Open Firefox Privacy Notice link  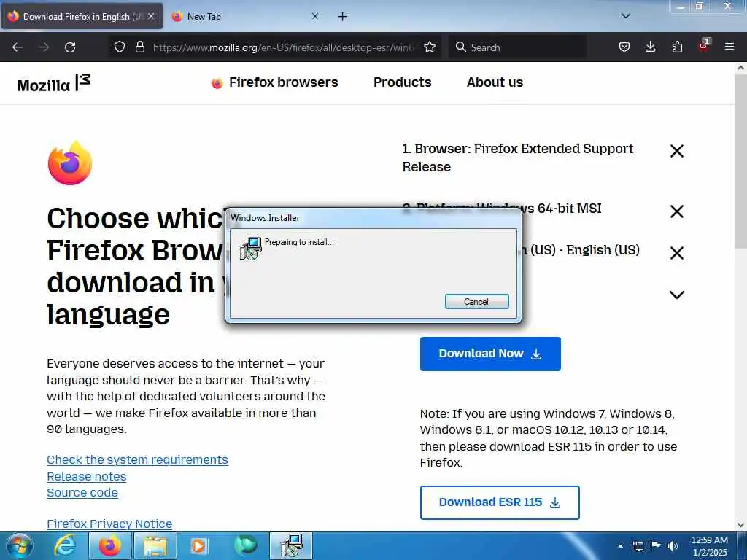click(109, 524)
